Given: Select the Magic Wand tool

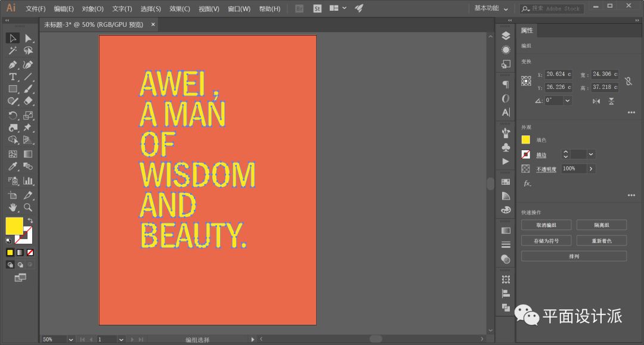Looking at the screenshot, I should point(13,51).
